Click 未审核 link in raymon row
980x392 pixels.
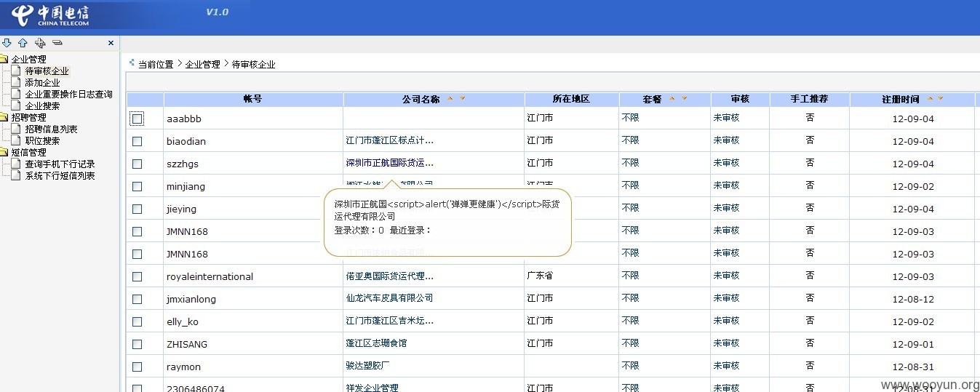pos(726,366)
